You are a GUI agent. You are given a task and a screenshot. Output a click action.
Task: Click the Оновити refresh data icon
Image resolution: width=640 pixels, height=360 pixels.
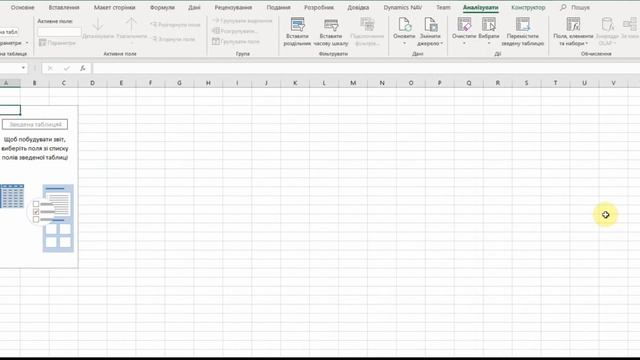(404, 24)
